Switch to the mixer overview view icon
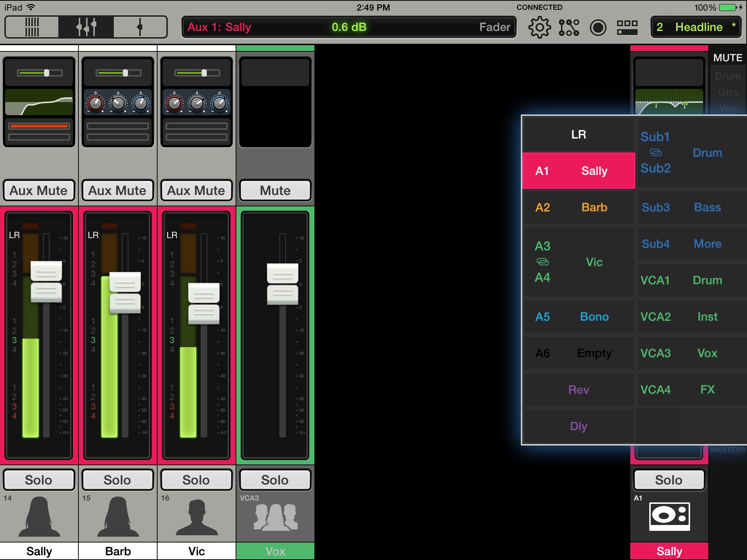747x560 pixels. (32, 27)
